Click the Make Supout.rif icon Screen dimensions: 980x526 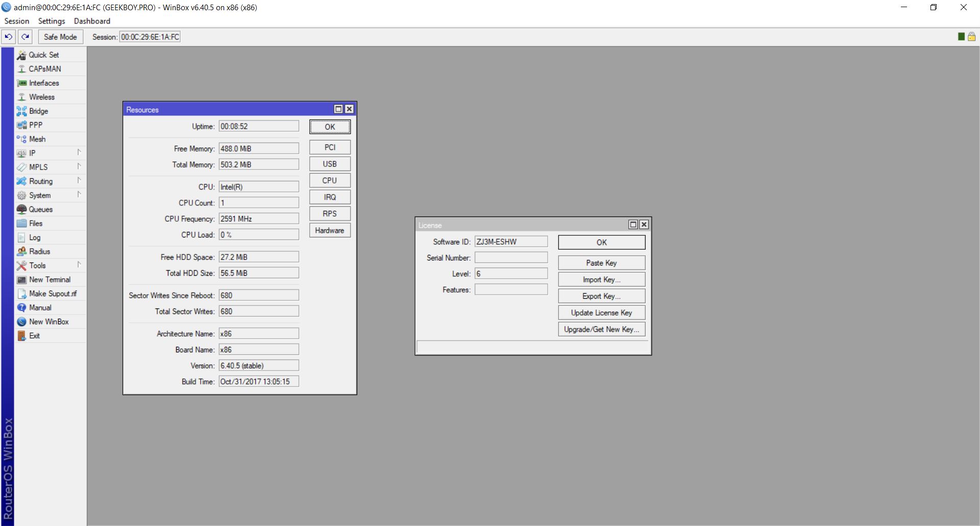click(x=21, y=294)
